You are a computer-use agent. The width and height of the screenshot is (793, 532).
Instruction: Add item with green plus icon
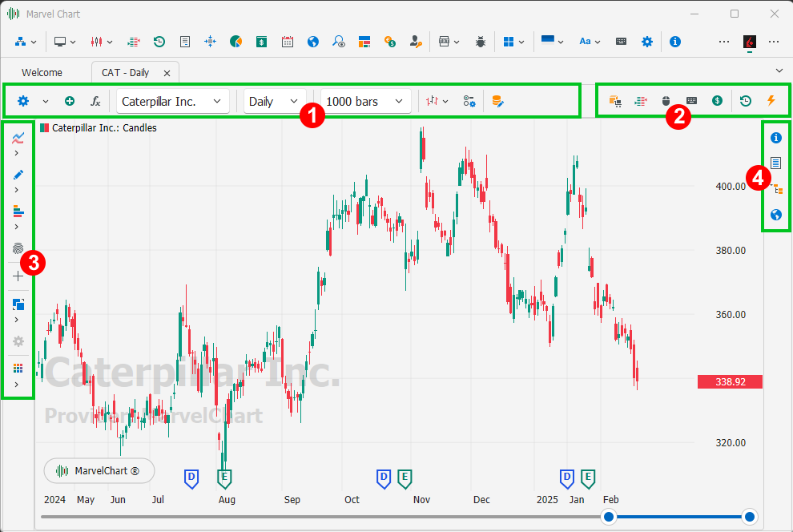pos(70,101)
